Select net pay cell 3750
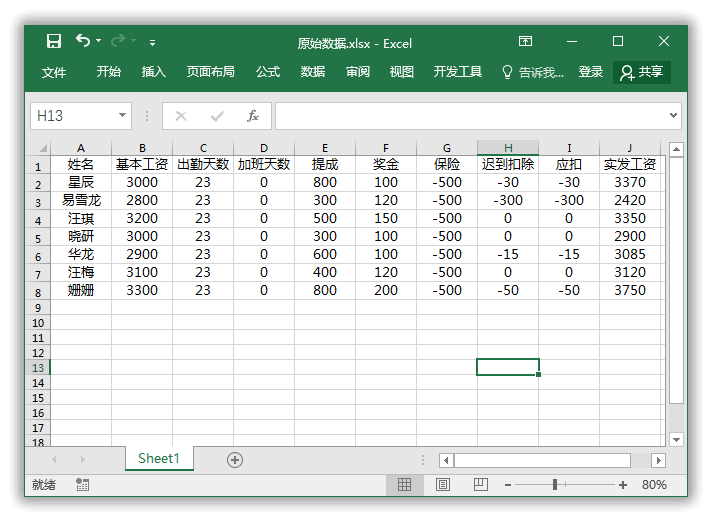Screen dimensions: 710x527 click(x=630, y=290)
